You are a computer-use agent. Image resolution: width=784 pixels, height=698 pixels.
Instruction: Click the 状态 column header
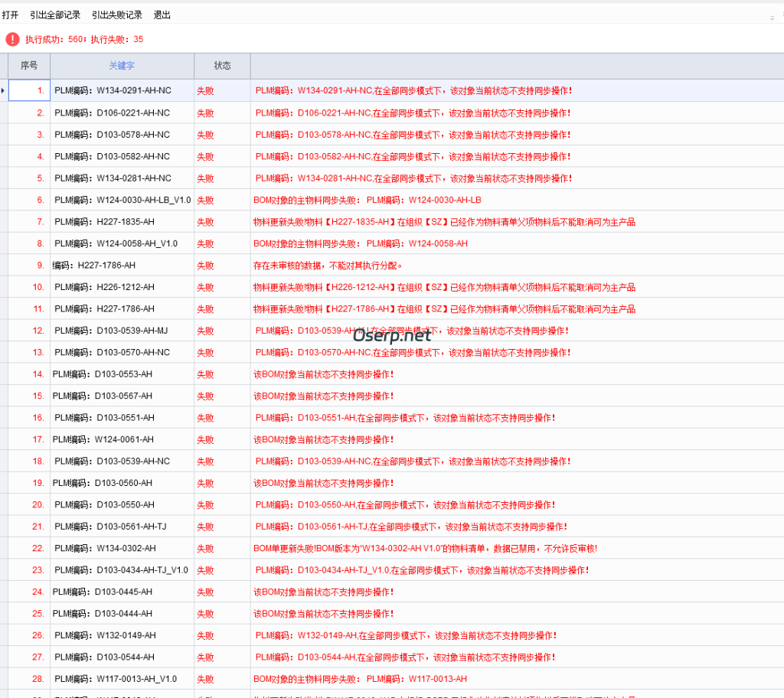222,66
